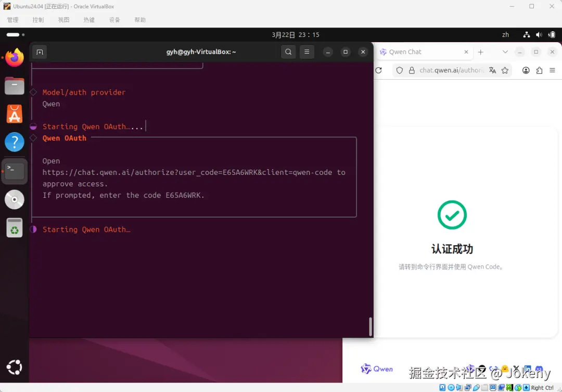Click the VirtualBox audio status icon
The image size is (562, 392).
tap(459, 388)
